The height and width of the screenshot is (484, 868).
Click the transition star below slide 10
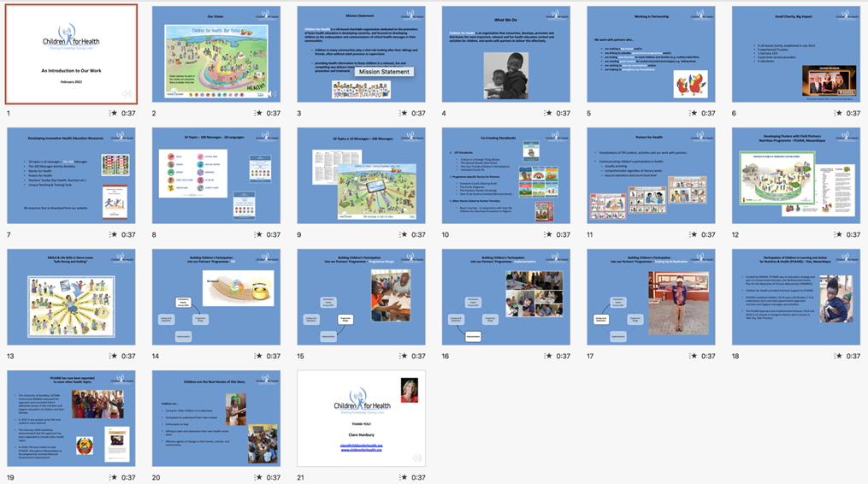[549, 234]
